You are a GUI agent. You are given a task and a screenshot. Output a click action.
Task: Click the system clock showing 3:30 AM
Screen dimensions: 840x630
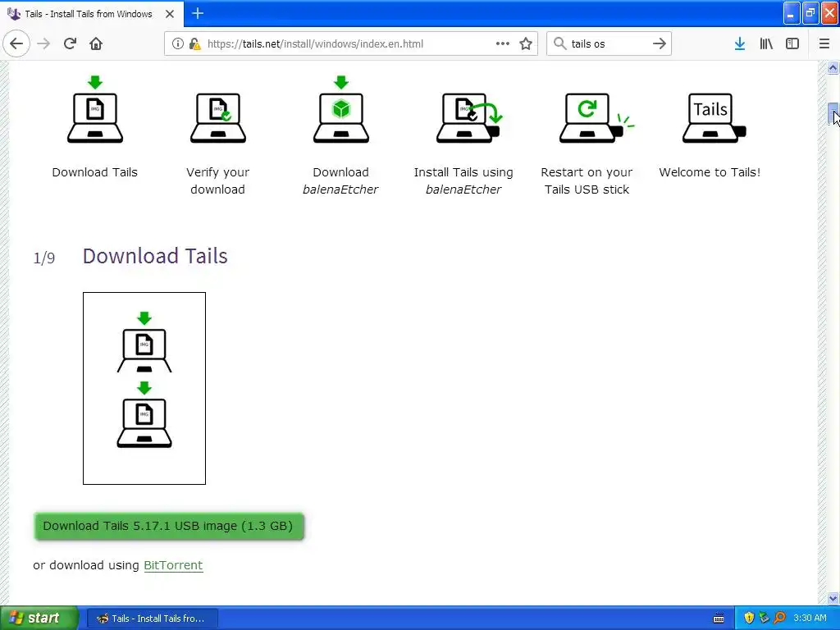point(810,619)
